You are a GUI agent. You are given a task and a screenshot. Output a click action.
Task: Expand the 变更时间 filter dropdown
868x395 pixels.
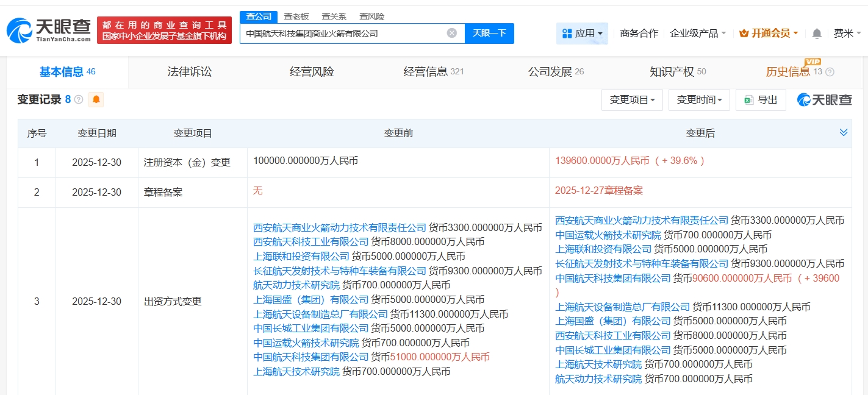698,100
